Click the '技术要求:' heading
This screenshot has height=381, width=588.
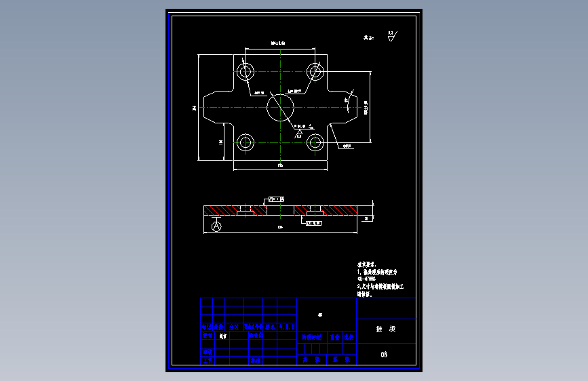coord(366,264)
